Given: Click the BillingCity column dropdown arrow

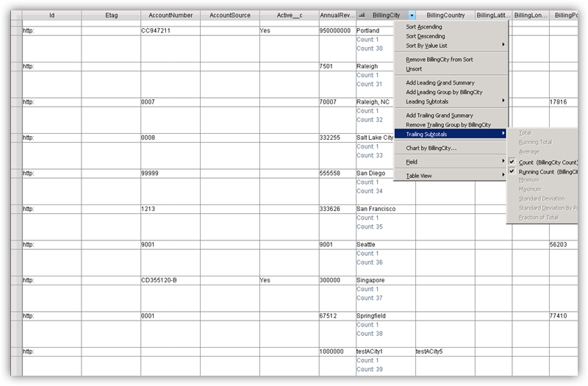Looking at the screenshot, I should (412, 15).
